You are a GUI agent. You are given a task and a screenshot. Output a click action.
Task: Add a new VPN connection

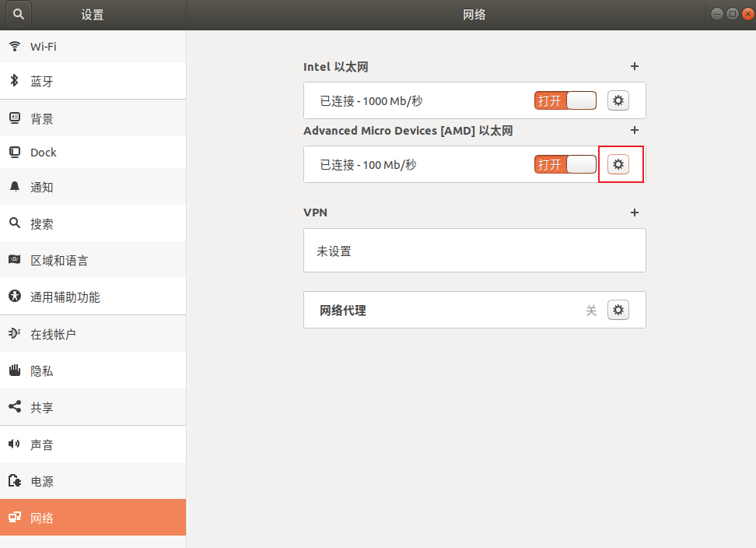click(x=635, y=213)
